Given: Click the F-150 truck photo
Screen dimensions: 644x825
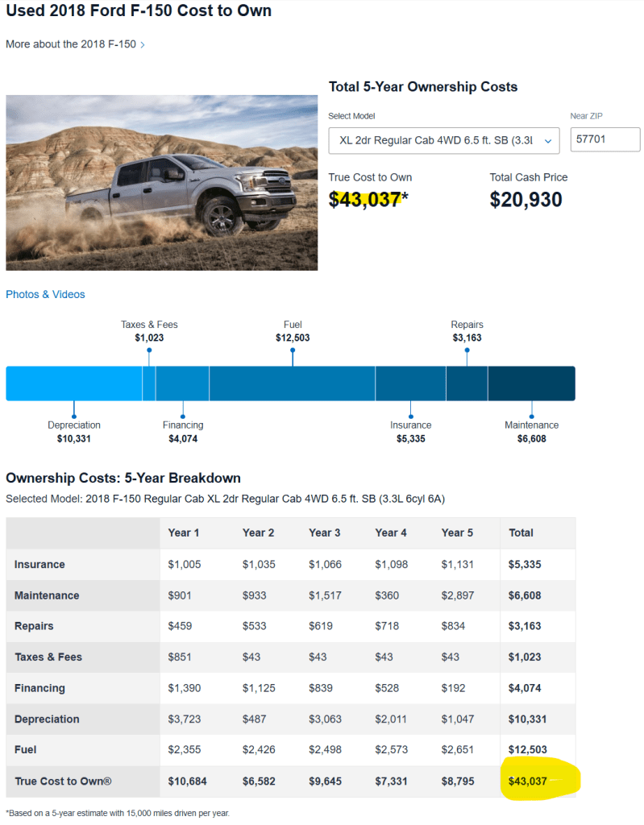Looking at the screenshot, I should (x=161, y=183).
